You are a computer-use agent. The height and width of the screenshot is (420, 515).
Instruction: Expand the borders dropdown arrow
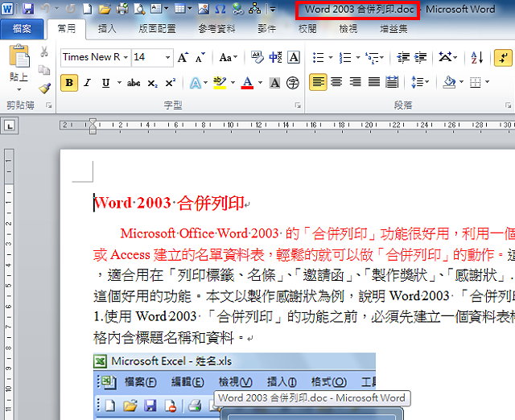pos(487,82)
